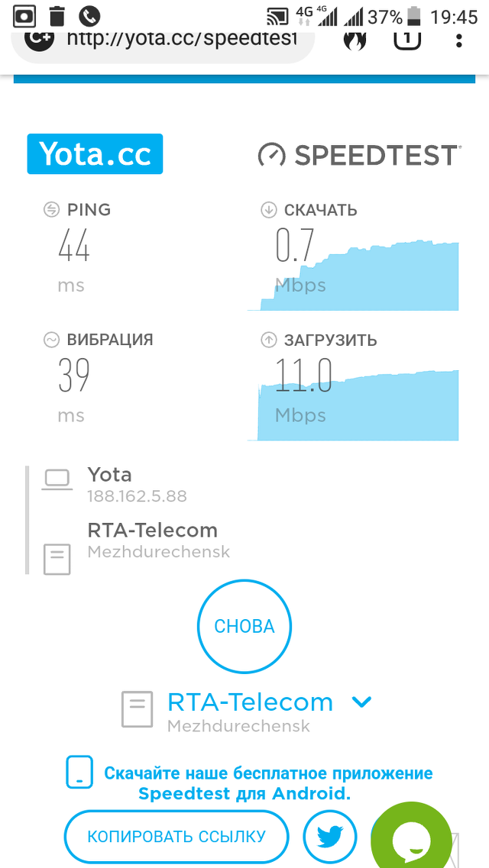Open the tab switcher showing 1 tab

click(407, 39)
